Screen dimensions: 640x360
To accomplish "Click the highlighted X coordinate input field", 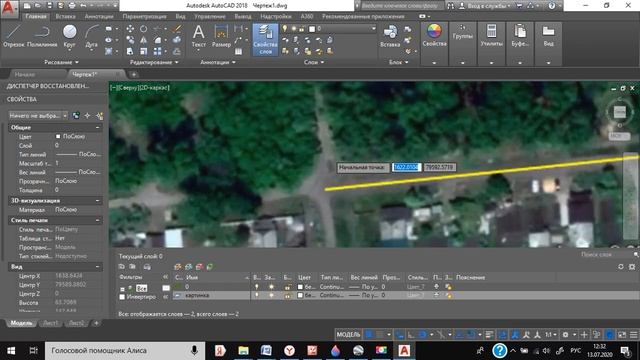I will 406,167.
